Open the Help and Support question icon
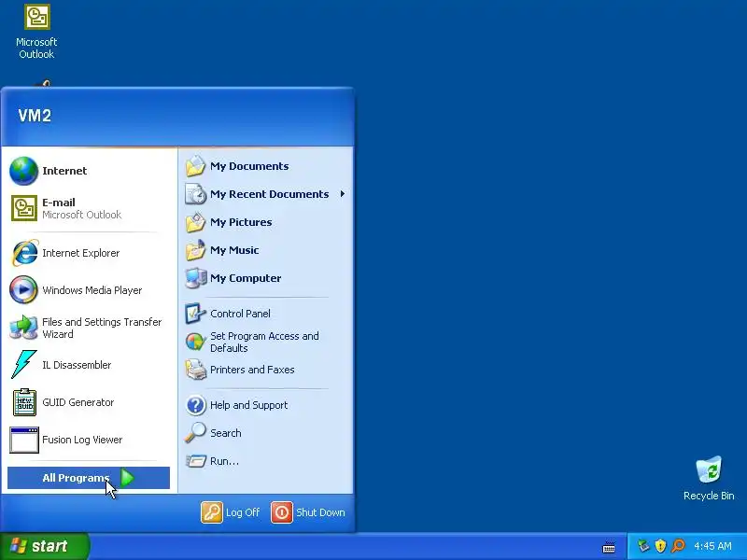 pos(195,405)
